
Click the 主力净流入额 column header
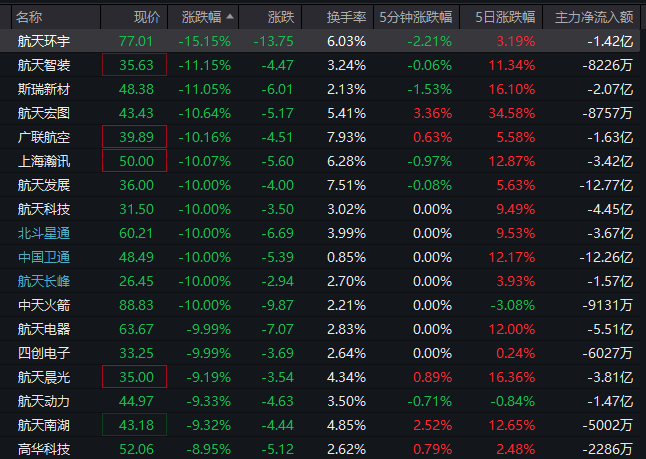tap(594, 17)
